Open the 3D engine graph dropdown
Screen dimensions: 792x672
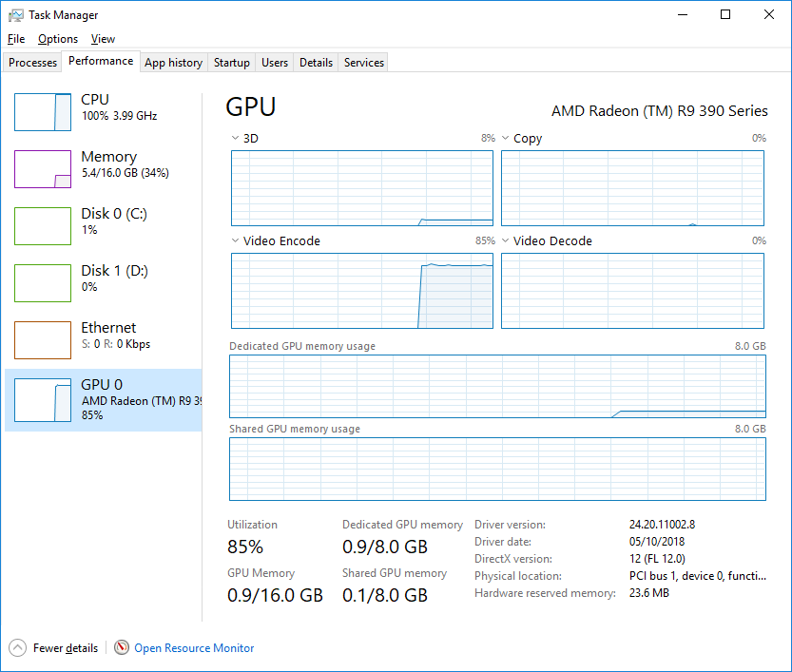click(236, 138)
